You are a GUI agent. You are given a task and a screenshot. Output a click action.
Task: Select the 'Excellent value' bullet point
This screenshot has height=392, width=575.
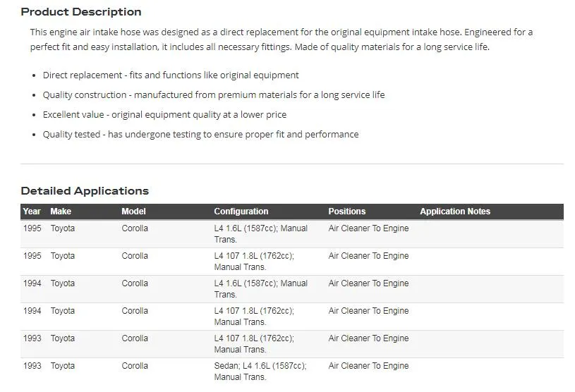coord(164,115)
